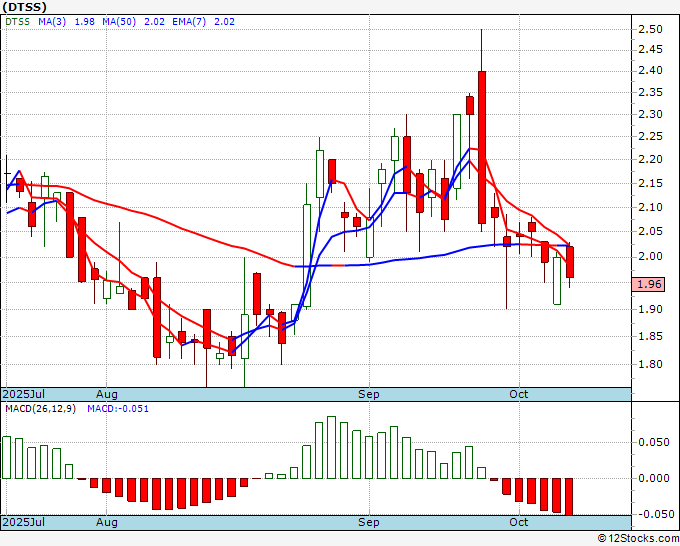Click the 2.35 price axis label
Viewport: 680px width, 546px height.
click(651, 92)
